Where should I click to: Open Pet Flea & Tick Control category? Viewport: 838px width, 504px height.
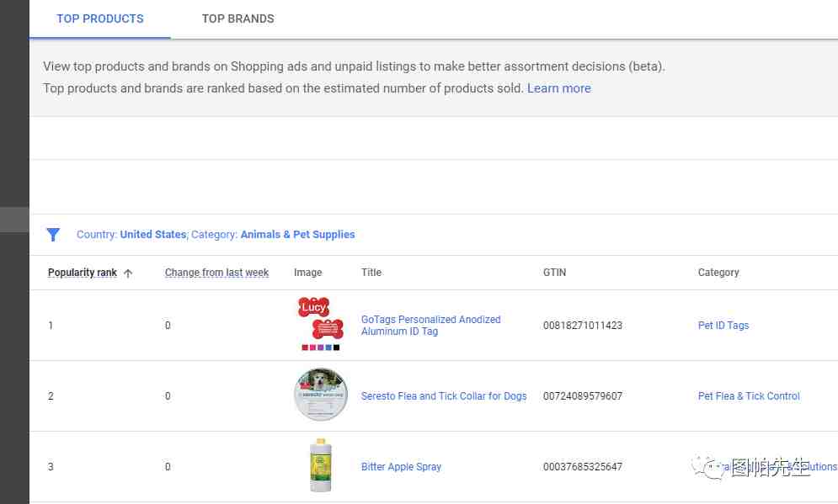pos(749,396)
